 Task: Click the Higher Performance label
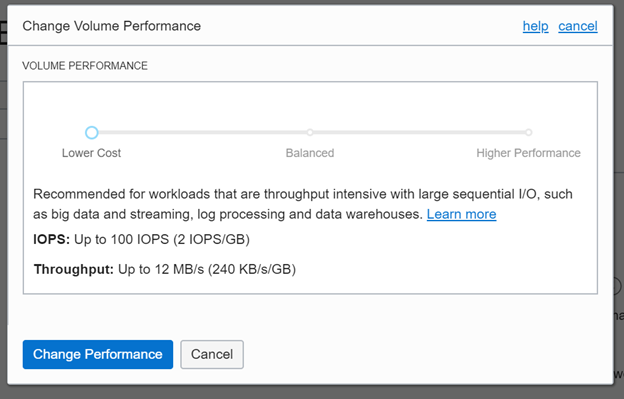[x=528, y=153]
